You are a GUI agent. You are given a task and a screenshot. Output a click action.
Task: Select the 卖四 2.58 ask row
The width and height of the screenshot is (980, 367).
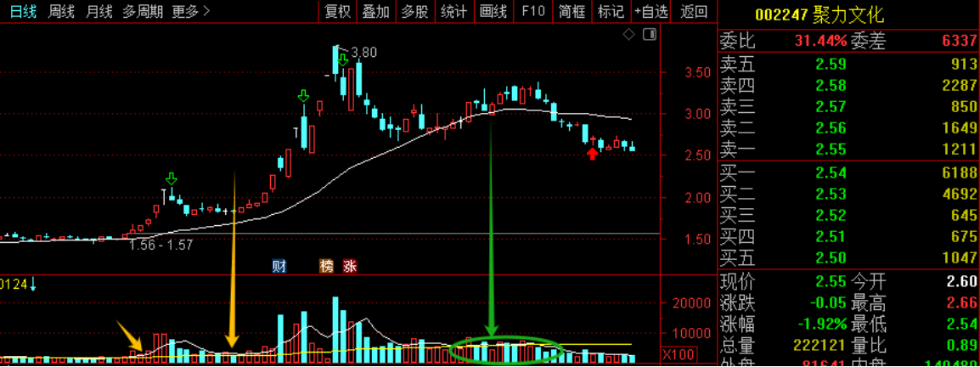pyautogui.click(x=848, y=85)
